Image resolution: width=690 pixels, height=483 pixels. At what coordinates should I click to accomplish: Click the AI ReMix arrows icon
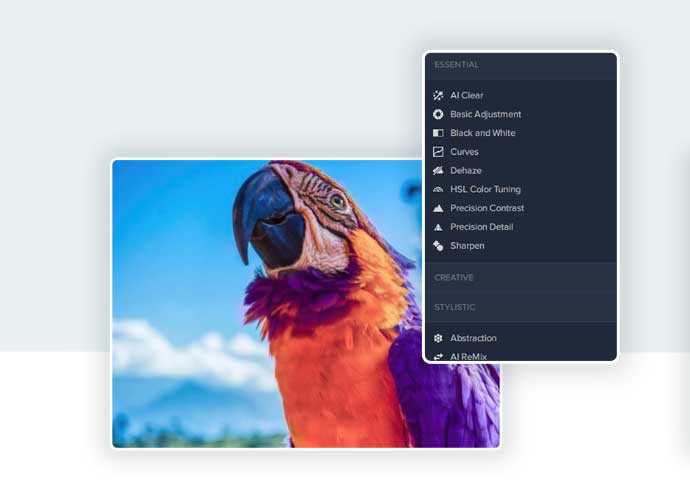click(x=438, y=357)
